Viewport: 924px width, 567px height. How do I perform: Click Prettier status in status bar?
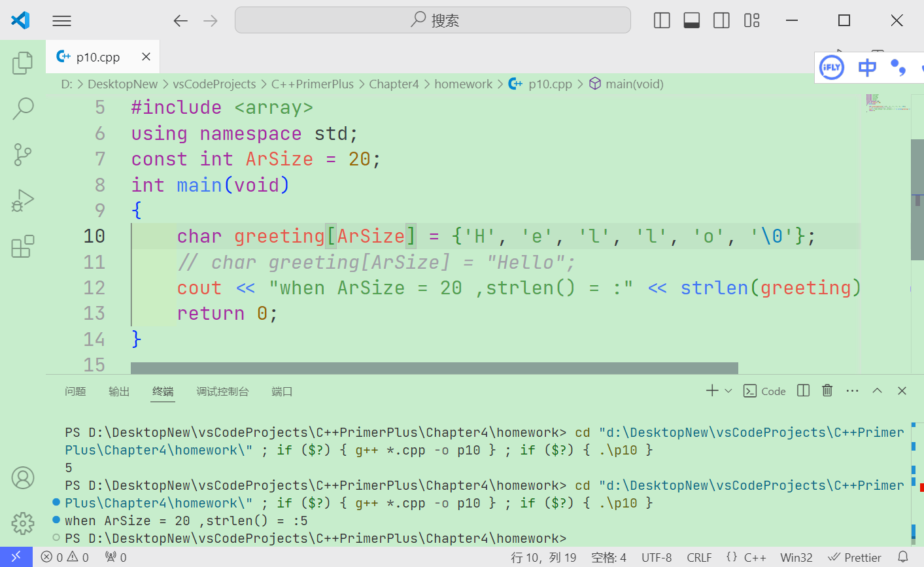pos(855,557)
